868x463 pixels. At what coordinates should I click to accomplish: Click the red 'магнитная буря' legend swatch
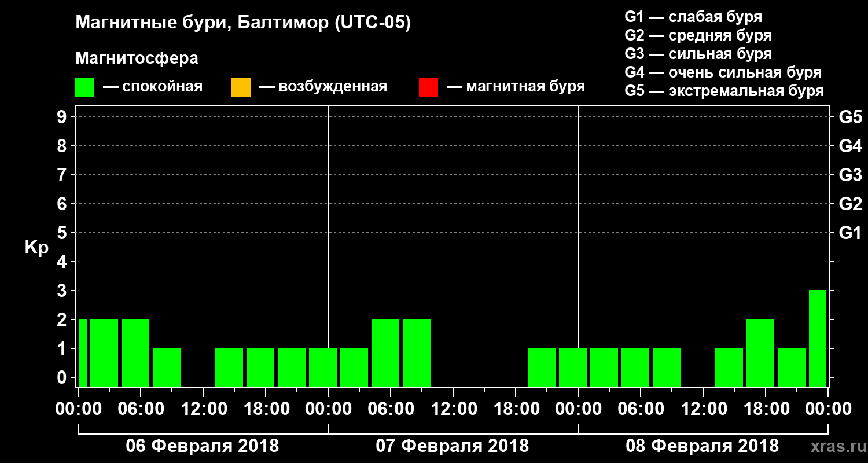(428, 87)
